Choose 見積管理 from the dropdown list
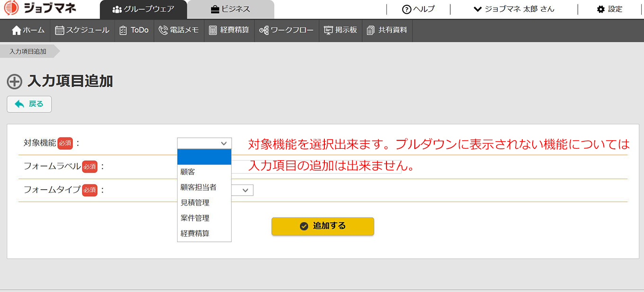 coord(205,202)
